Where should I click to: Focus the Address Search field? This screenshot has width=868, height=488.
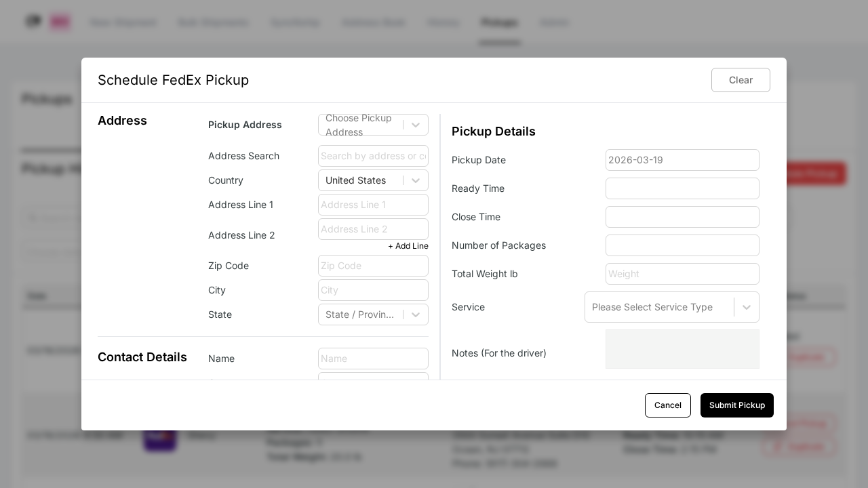coord(373,156)
